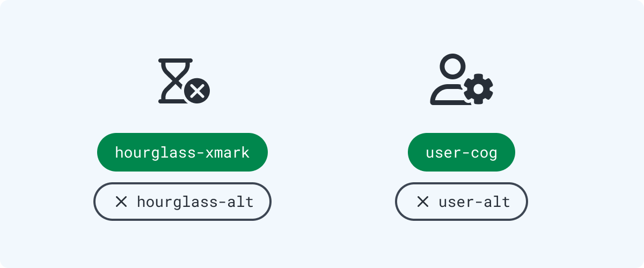
Task: Click the top bar of the hourglass
Action: tap(175, 61)
